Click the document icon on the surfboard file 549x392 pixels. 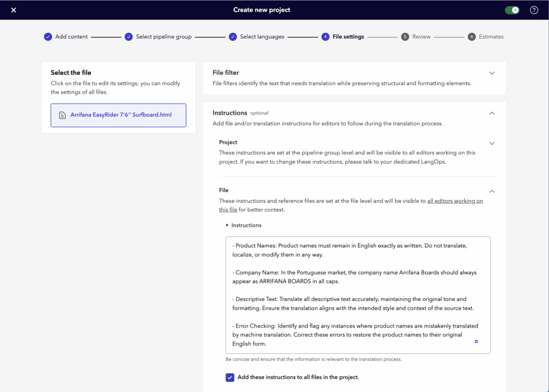coord(63,115)
